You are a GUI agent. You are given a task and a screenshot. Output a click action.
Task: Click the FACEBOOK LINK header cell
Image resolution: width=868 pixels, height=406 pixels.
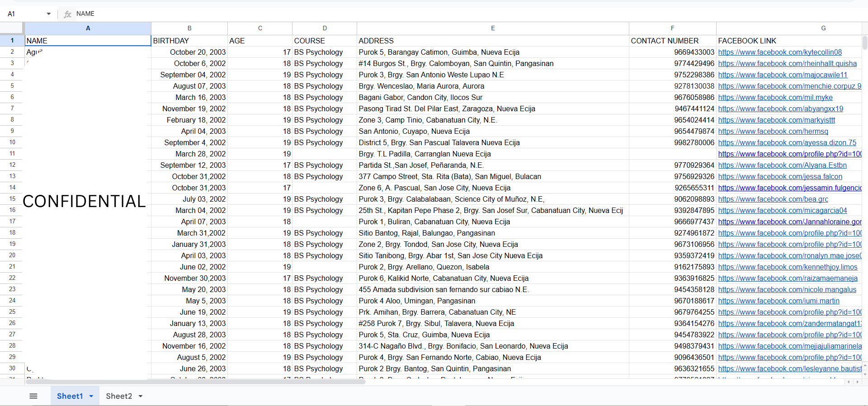click(x=789, y=41)
